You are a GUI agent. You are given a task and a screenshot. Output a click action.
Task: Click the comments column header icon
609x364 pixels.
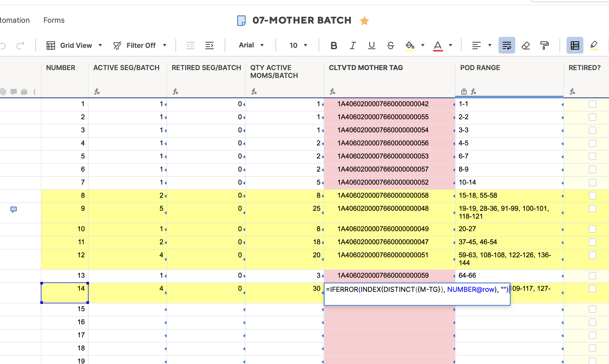(14, 92)
